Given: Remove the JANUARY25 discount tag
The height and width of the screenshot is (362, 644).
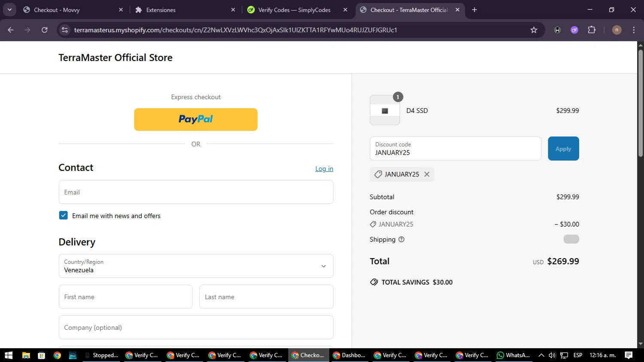Looking at the screenshot, I should coord(427,174).
